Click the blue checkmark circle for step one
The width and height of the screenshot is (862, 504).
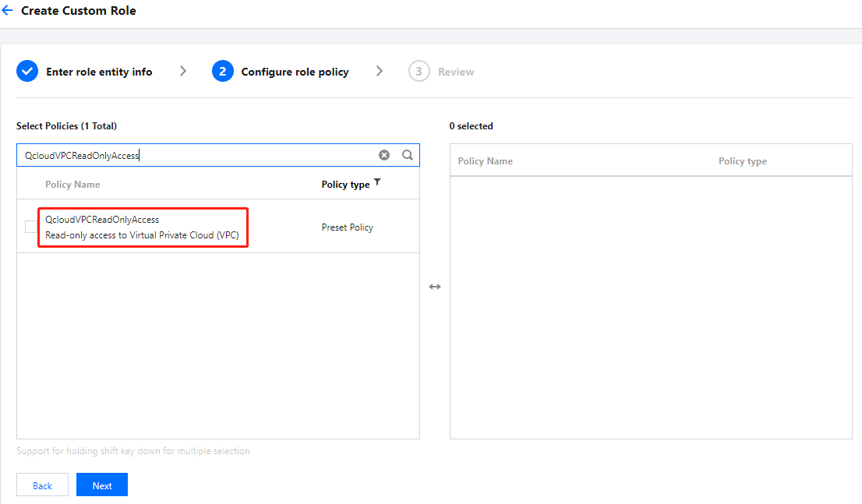pos(27,72)
